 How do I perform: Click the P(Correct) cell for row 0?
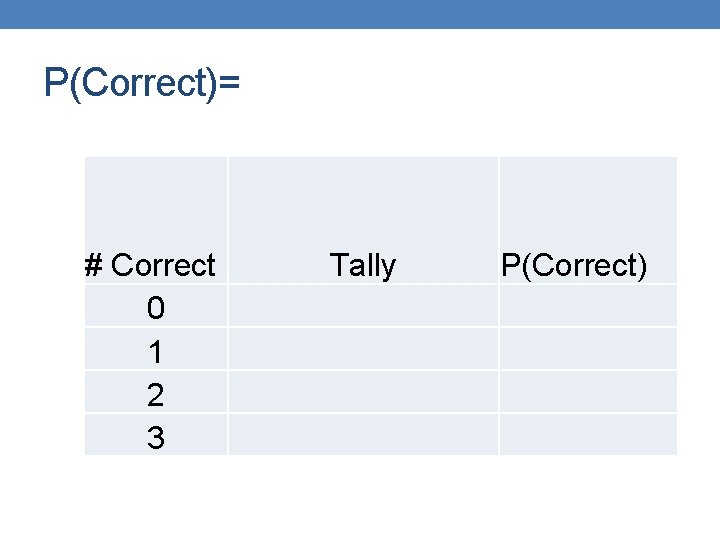[x=588, y=306]
